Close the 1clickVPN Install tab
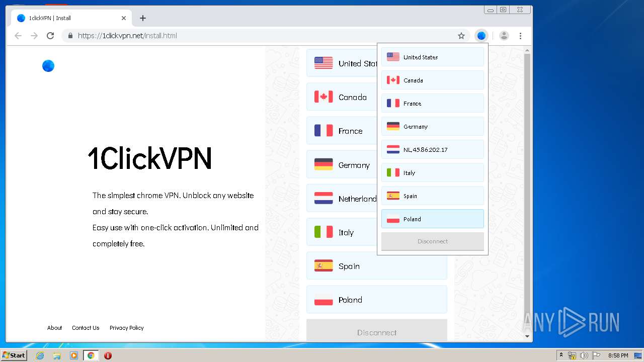 coord(124,18)
